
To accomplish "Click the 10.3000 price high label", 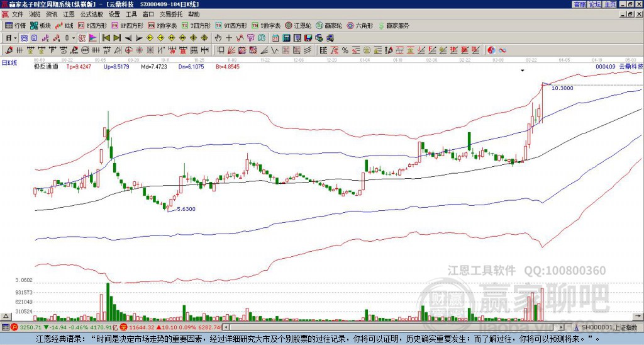I will click(x=562, y=88).
